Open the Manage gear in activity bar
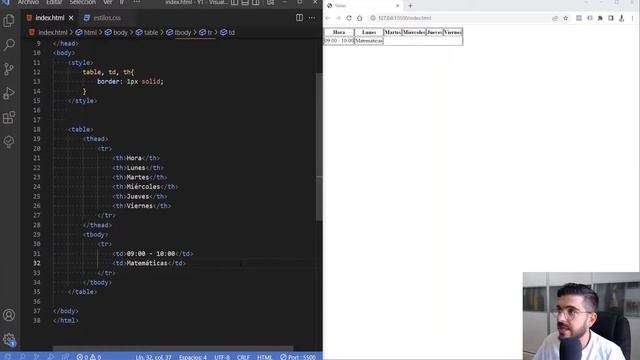Viewport: 640px width, 360px height. [9, 339]
